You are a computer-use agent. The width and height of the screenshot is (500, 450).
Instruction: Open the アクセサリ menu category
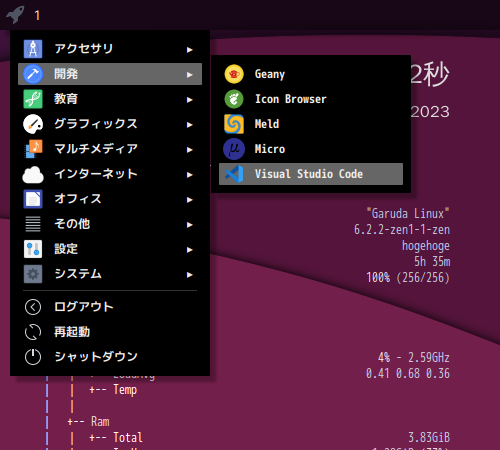click(x=110, y=49)
